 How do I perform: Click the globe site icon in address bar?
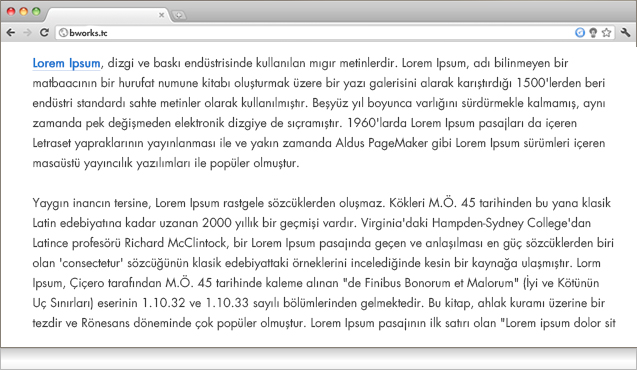[63, 33]
